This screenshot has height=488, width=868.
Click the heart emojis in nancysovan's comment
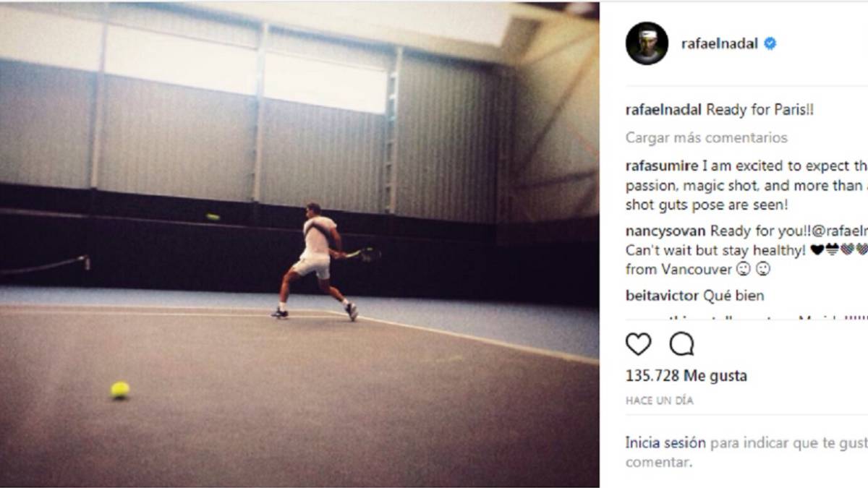839,250
